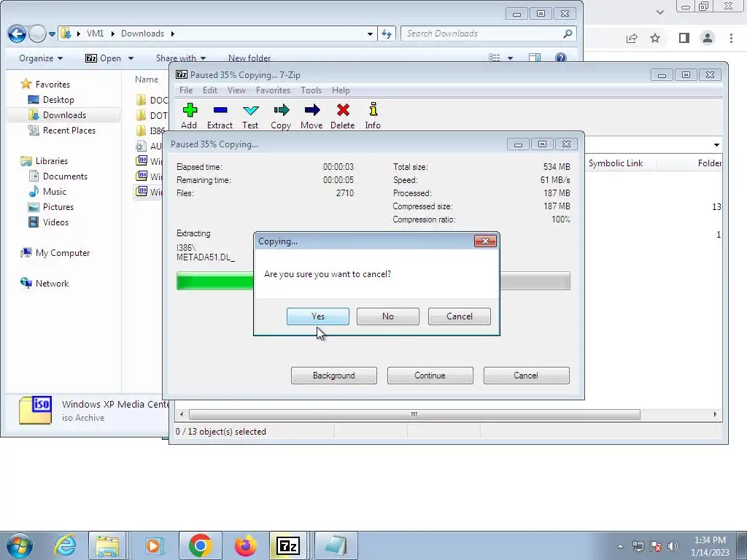Close the 'Are you sure' dialog with the X
Image resolution: width=747 pixels, height=560 pixels.
click(x=485, y=241)
